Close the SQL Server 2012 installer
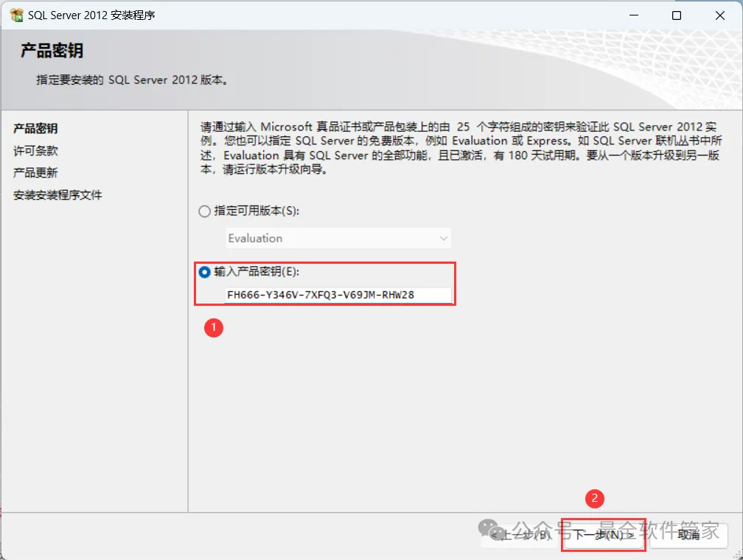Viewport: 743px width, 560px height. pyautogui.click(x=719, y=15)
